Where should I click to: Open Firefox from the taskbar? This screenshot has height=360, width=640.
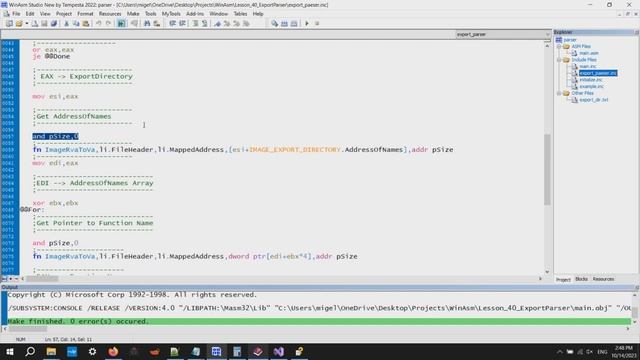113,351
